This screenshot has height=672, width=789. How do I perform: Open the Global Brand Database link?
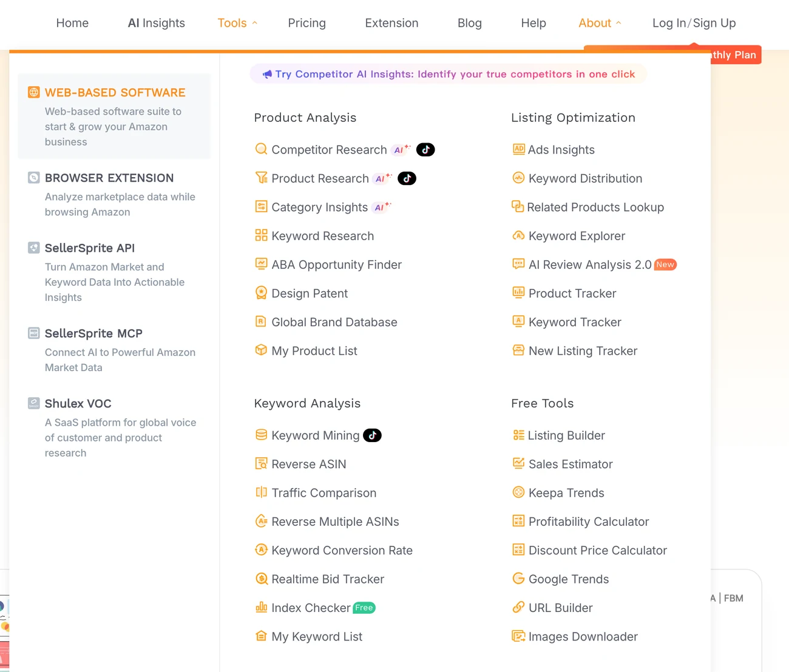point(334,322)
